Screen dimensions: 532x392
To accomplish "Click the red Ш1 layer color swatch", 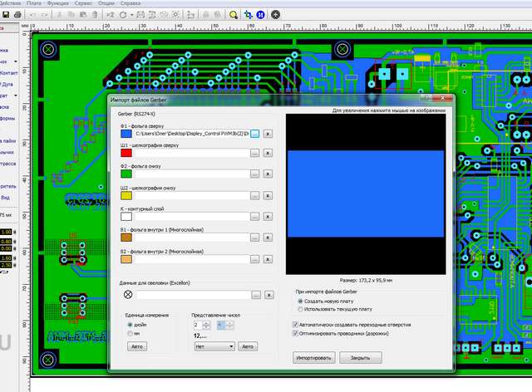I will coord(126,154).
